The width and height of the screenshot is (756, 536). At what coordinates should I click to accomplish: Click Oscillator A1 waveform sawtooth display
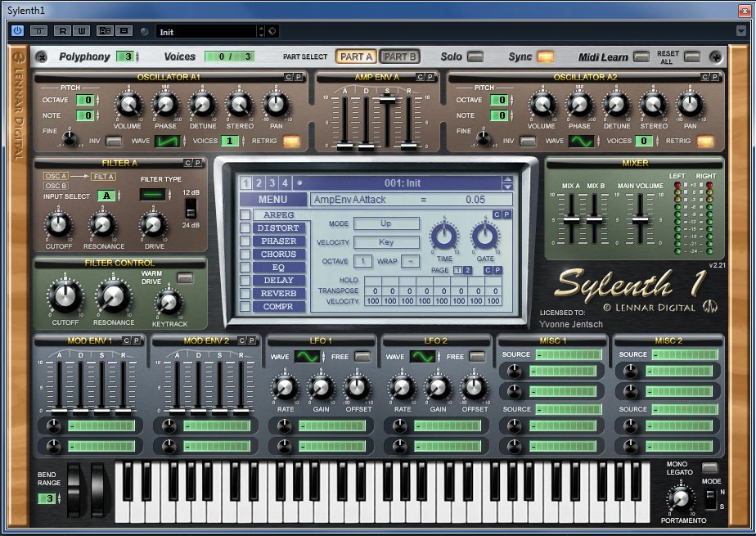167,141
